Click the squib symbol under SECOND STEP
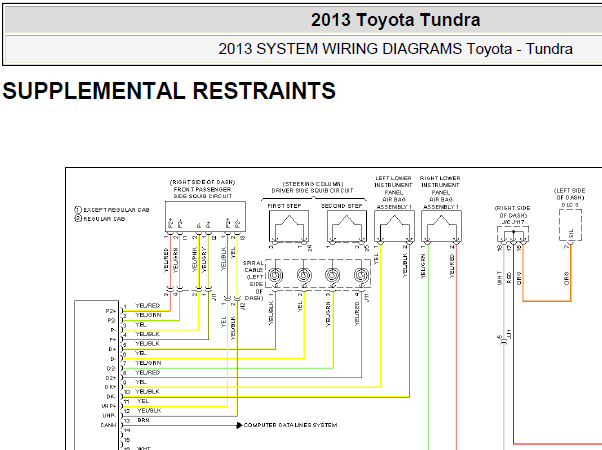The width and height of the screenshot is (602, 450). click(x=347, y=227)
